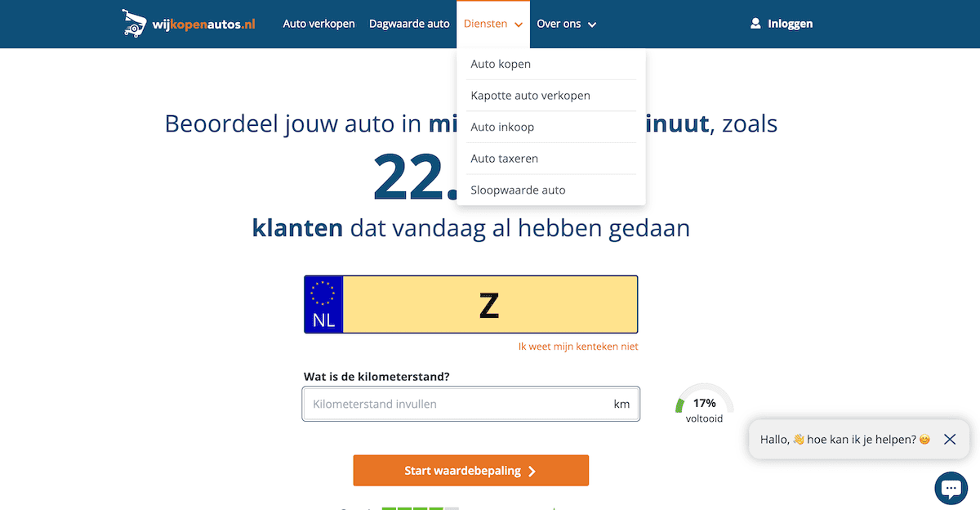Focus the Kilometerstand invullen input field

(x=457, y=404)
